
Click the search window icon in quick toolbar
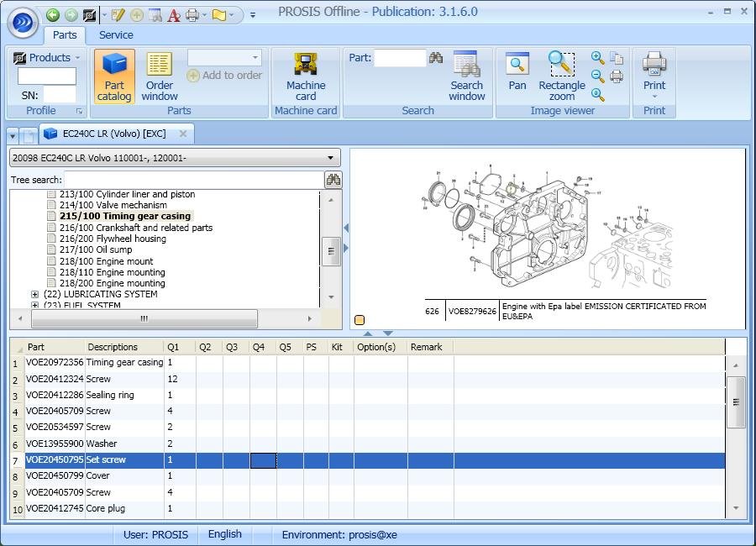pyautogui.click(x=155, y=15)
